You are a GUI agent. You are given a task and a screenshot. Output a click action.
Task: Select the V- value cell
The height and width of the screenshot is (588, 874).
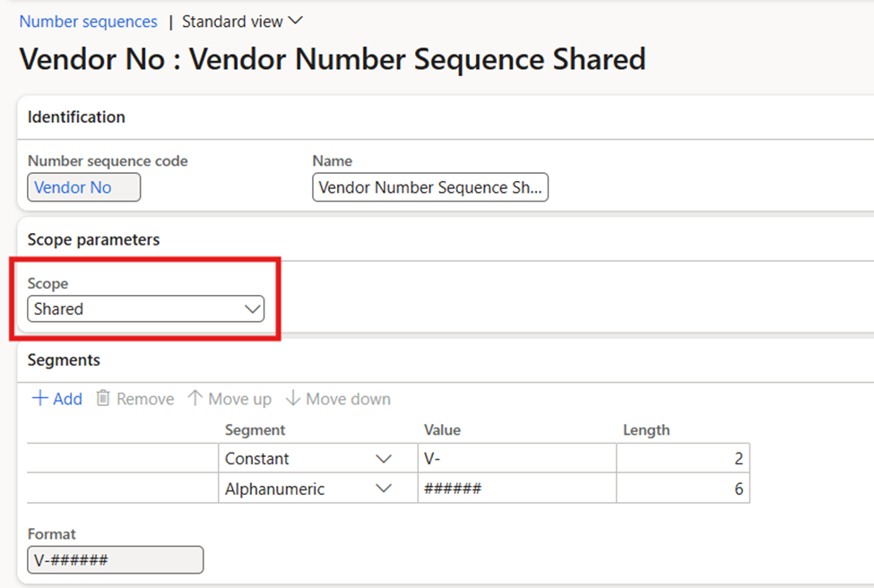516,459
